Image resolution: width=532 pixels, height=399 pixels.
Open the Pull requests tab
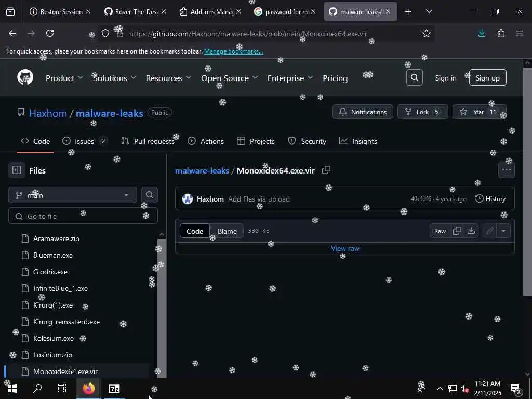pyautogui.click(x=148, y=141)
